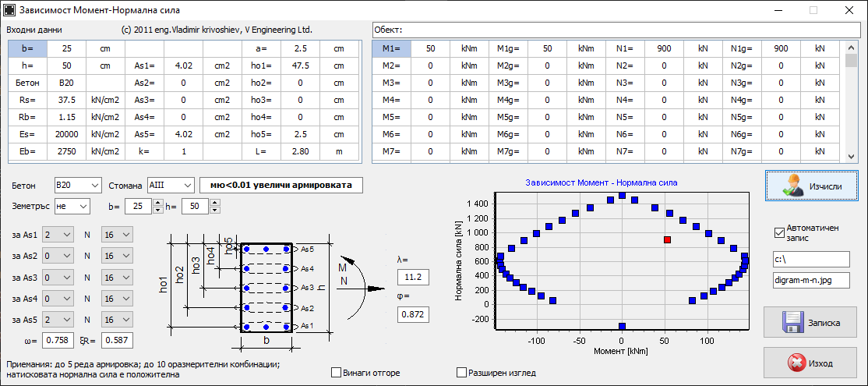The width and height of the screenshot is (868, 386).
Task: Click the Изчисли calculate button
Action: pos(811,187)
